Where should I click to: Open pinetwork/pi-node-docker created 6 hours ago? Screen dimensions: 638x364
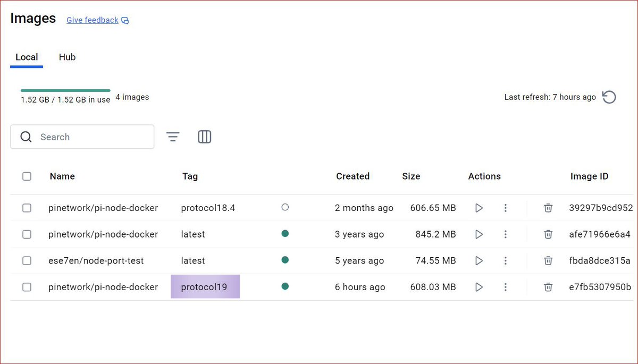(x=103, y=287)
